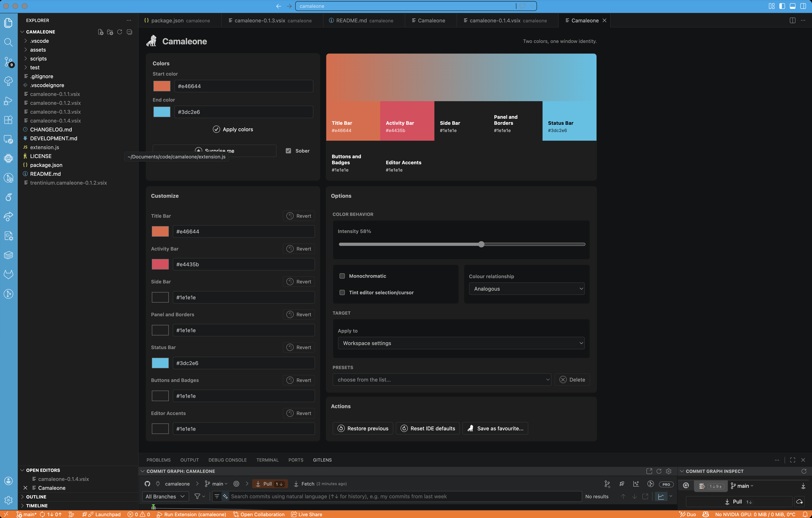Click the End color swatch
This screenshot has width=812, height=518.
coord(162,112)
